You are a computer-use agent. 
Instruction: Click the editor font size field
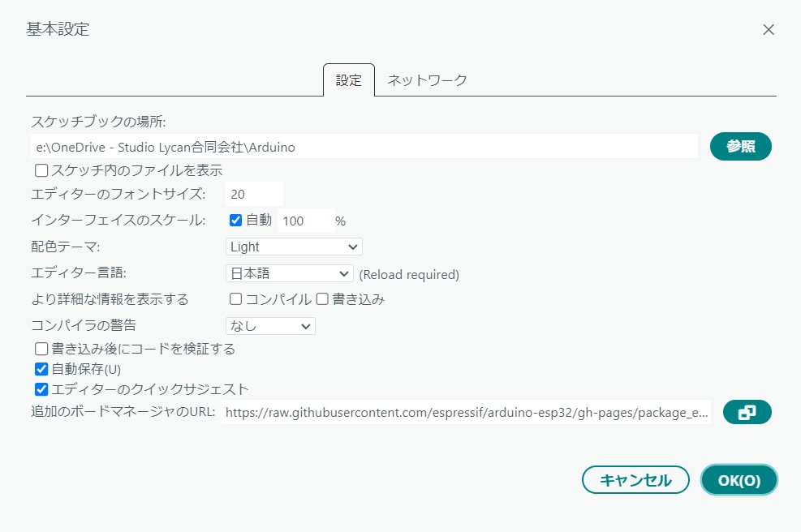(254, 194)
